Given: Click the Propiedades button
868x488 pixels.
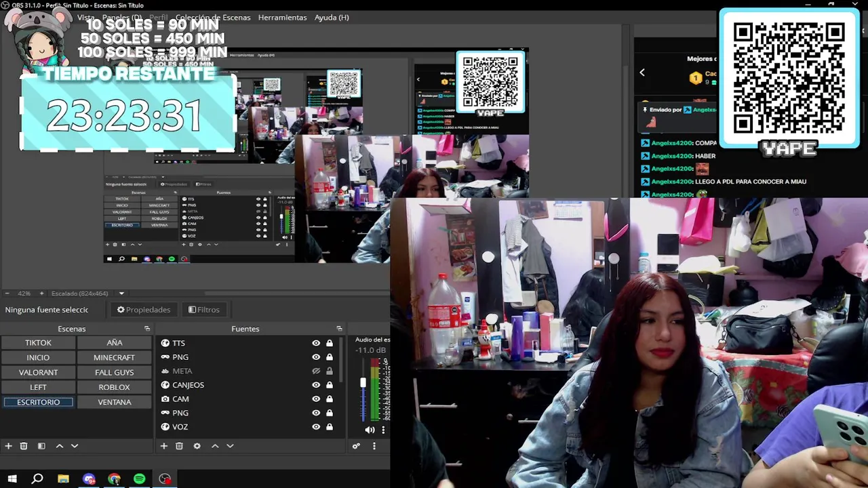Looking at the screenshot, I should click(x=144, y=310).
